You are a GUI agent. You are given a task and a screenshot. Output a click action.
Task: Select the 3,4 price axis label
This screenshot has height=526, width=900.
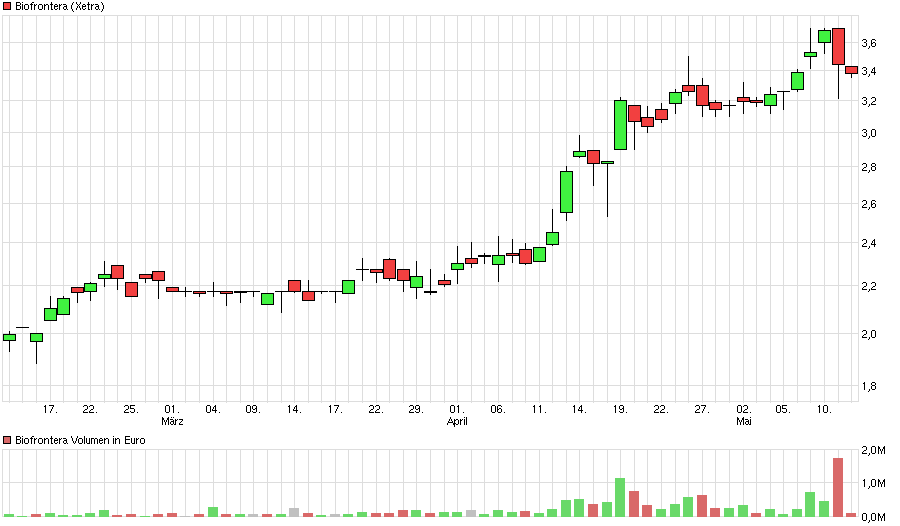868,71
